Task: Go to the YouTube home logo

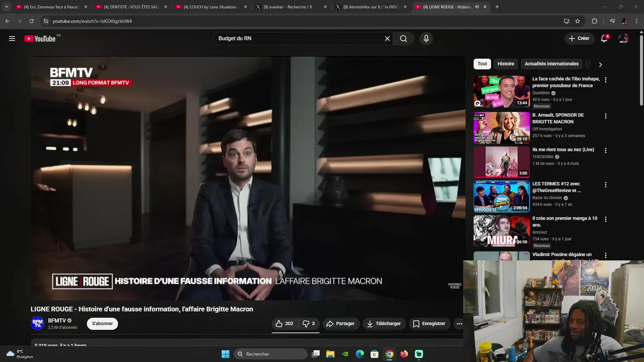Action: (40, 39)
